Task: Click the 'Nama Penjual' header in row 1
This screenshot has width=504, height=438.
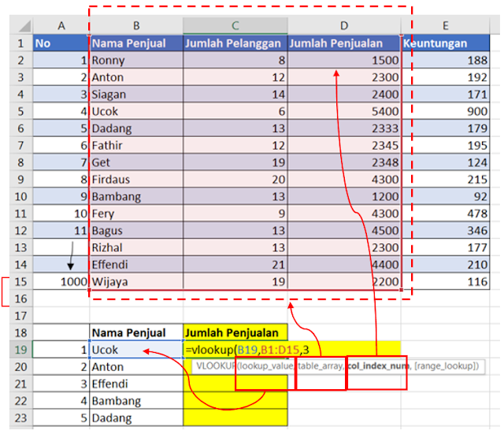Action: coord(136,43)
